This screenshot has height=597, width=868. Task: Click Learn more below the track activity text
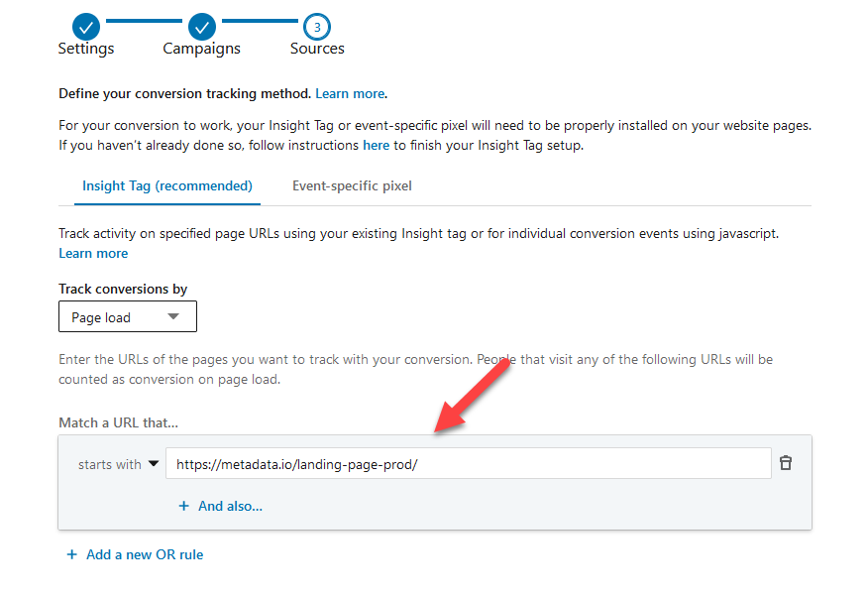point(92,253)
